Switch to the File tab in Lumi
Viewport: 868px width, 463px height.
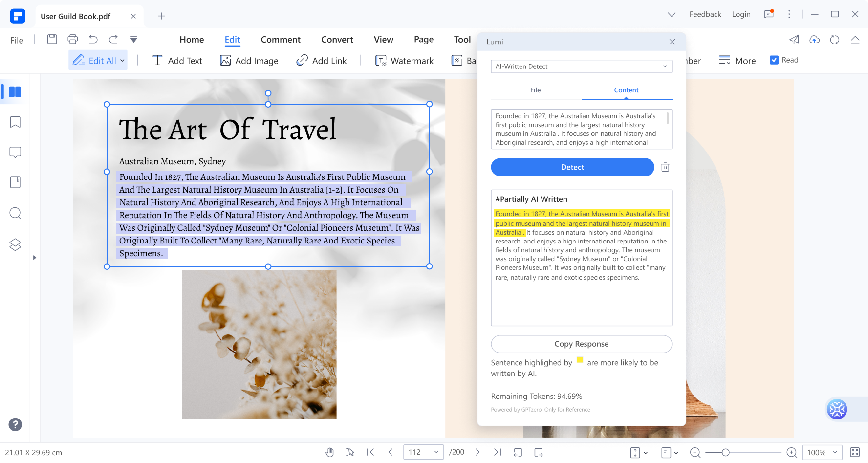(535, 90)
